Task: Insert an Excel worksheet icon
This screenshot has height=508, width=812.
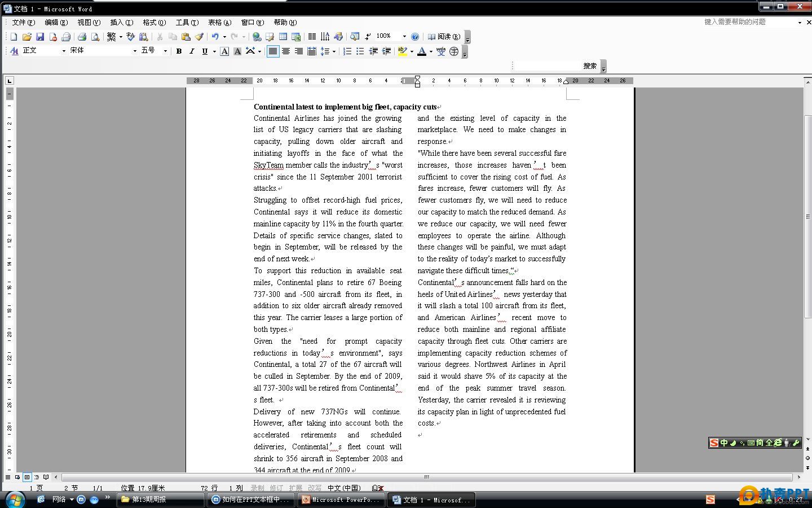Action: pos(295,37)
